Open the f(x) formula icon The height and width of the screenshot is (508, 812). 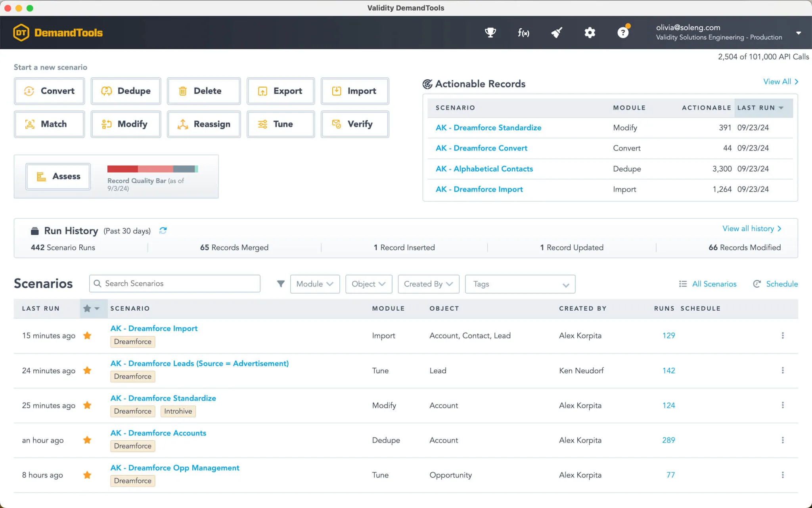pos(523,32)
